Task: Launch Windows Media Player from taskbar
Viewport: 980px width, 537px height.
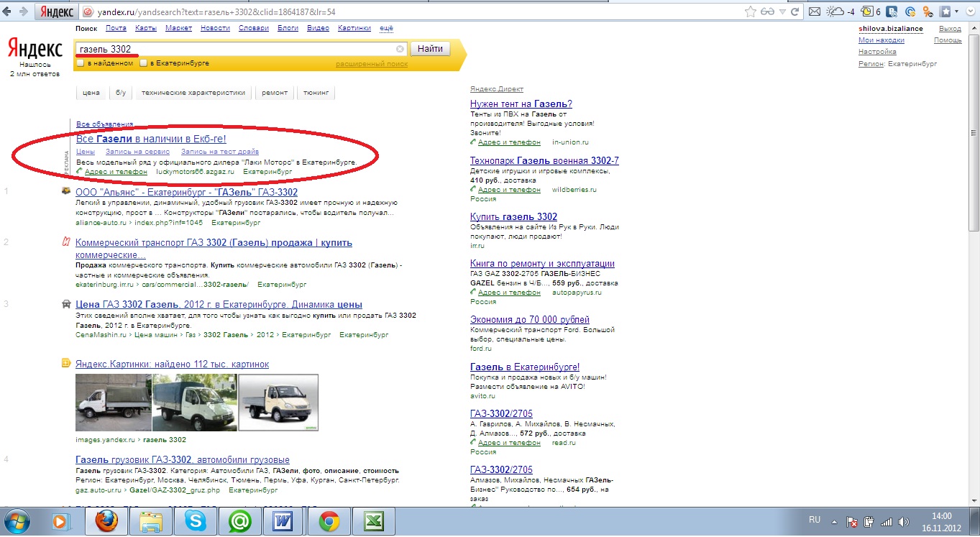Action: (x=61, y=520)
